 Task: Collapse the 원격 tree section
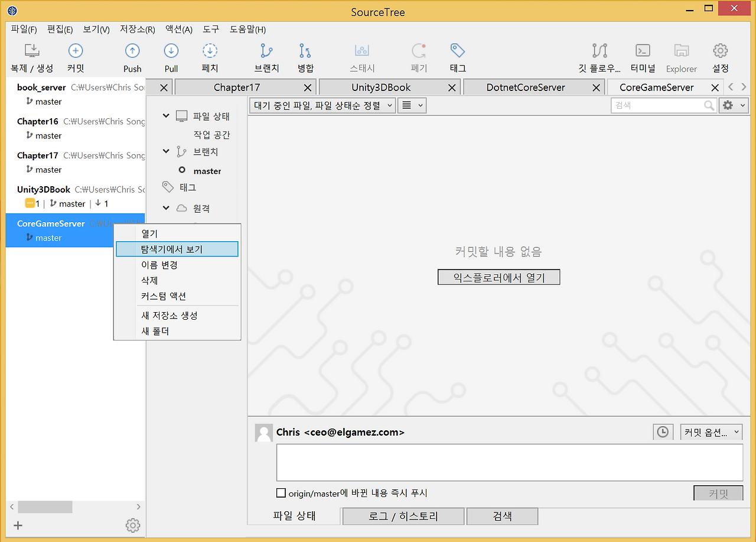(x=167, y=209)
